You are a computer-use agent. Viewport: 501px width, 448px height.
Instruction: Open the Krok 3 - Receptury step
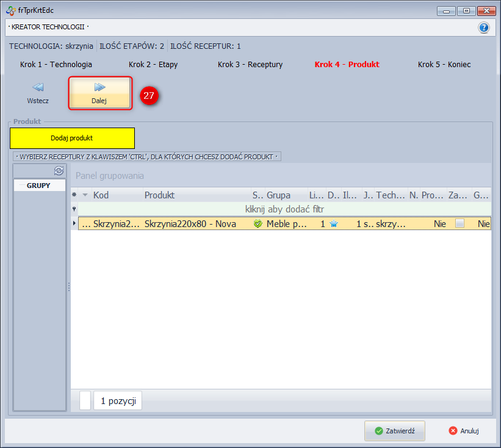point(250,64)
